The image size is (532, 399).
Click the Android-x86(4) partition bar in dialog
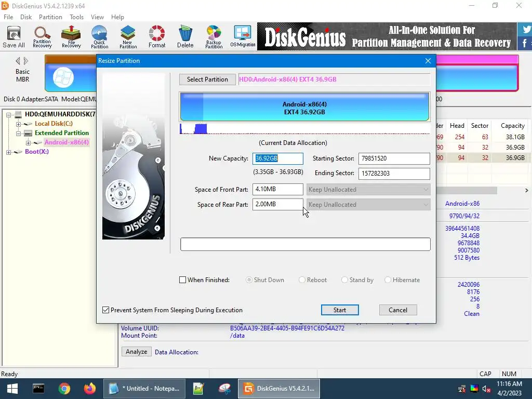click(x=304, y=107)
